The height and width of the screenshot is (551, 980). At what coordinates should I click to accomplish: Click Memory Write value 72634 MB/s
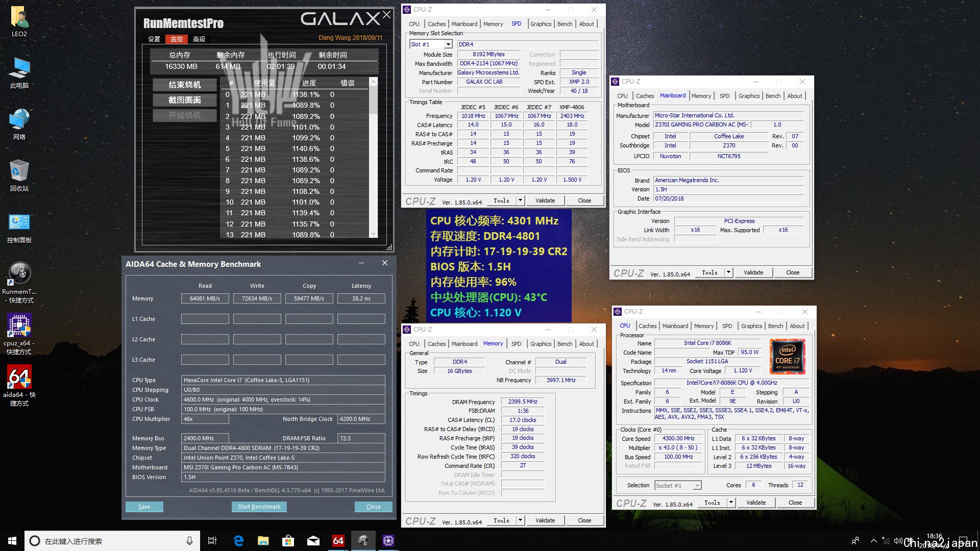(257, 298)
